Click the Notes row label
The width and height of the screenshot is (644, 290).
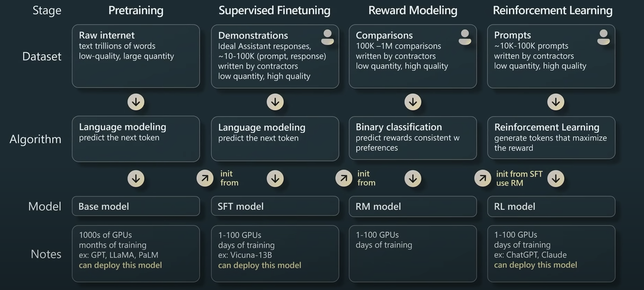pos(46,254)
